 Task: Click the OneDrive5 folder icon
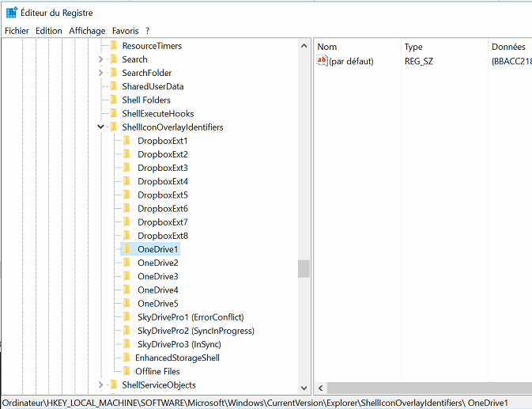click(126, 304)
